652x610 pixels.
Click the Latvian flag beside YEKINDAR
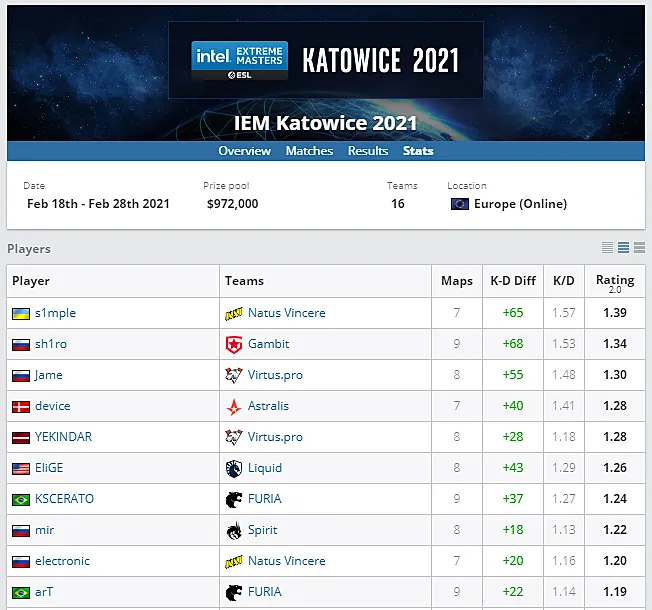[21, 437]
